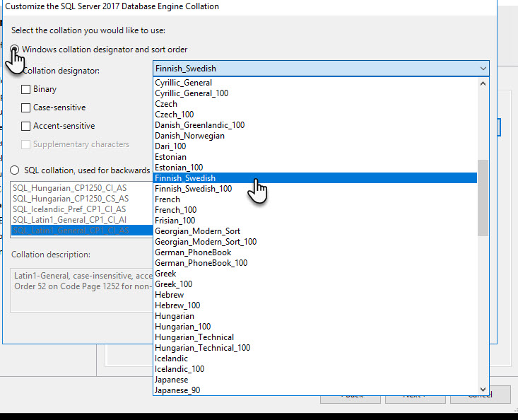Image resolution: width=518 pixels, height=420 pixels.
Task: Select Hungarian_Technical_100 collation
Action: pos(315,348)
